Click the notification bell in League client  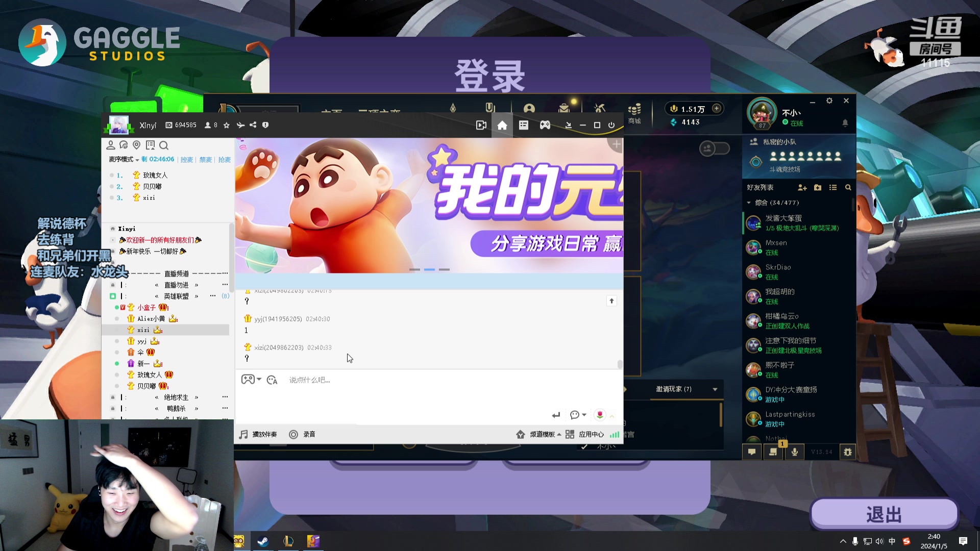(x=845, y=123)
